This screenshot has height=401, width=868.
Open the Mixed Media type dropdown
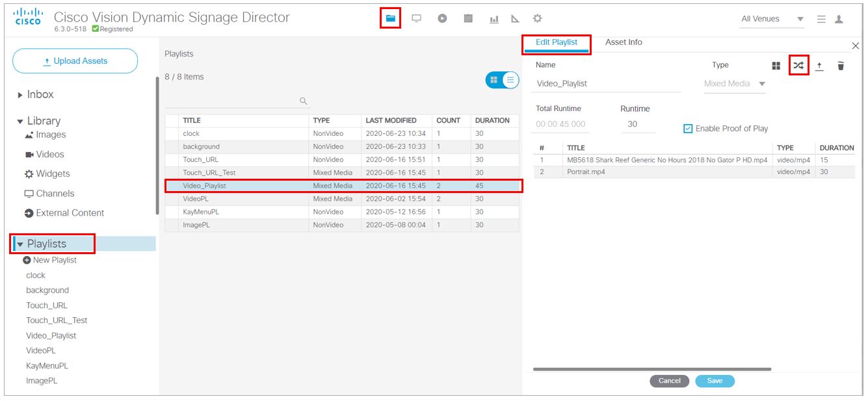click(735, 84)
